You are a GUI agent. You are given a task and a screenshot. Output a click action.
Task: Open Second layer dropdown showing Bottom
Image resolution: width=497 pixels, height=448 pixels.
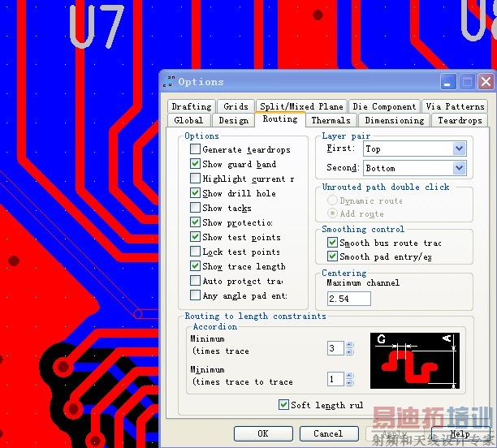[460, 168]
